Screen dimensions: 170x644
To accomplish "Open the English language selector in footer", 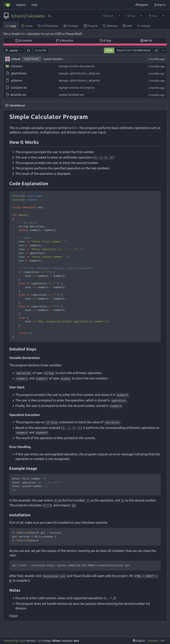I will point(139,641).
